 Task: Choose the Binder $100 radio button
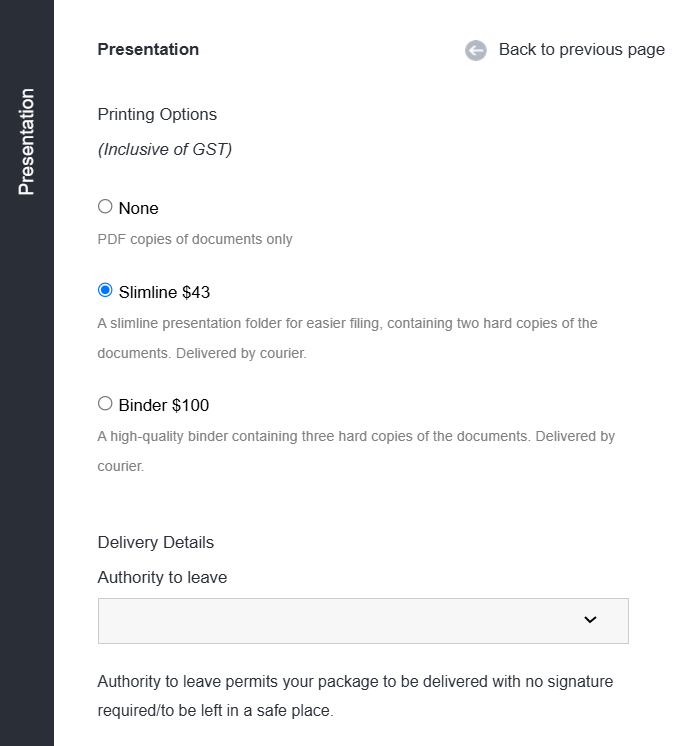tap(105, 403)
